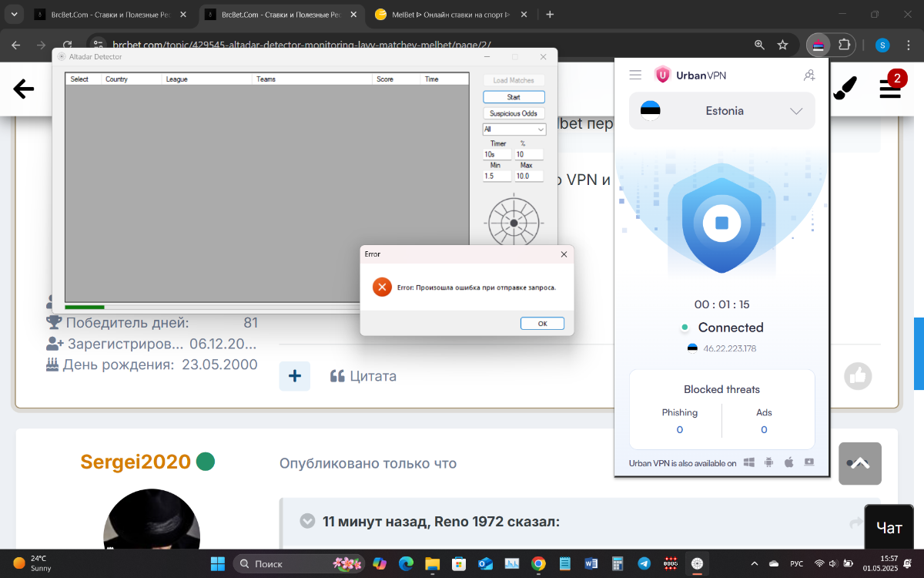Click the paintbrush theme icon on BrcBet

click(x=845, y=88)
